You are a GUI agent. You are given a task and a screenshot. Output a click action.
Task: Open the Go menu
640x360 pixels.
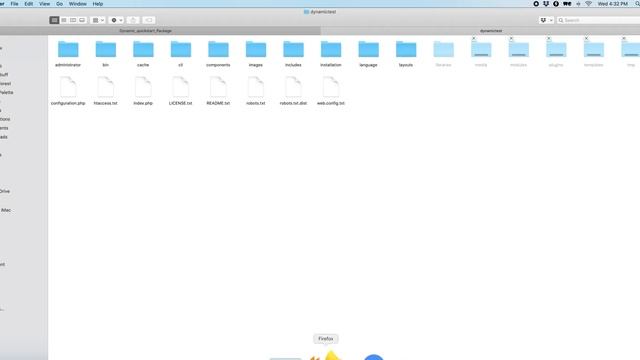(60, 4)
